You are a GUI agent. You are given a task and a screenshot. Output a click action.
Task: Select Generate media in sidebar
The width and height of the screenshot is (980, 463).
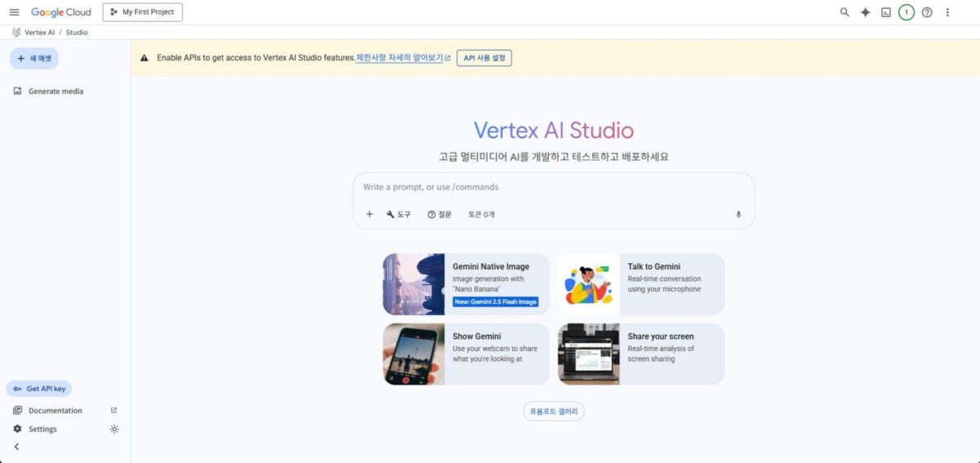[x=55, y=91]
